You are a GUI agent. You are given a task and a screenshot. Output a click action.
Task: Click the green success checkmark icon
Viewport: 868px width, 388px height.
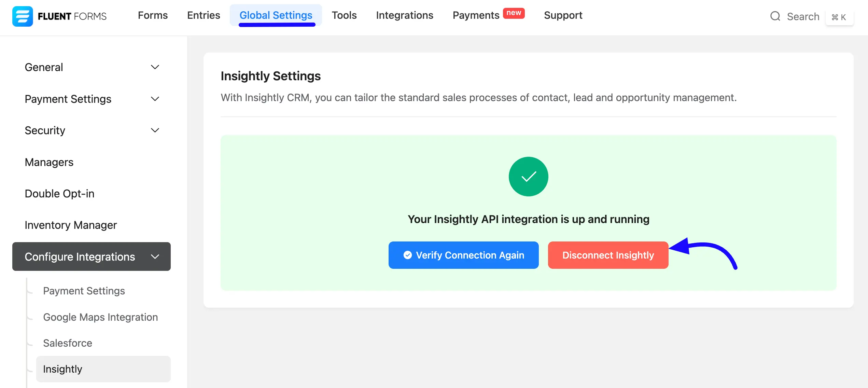(528, 177)
